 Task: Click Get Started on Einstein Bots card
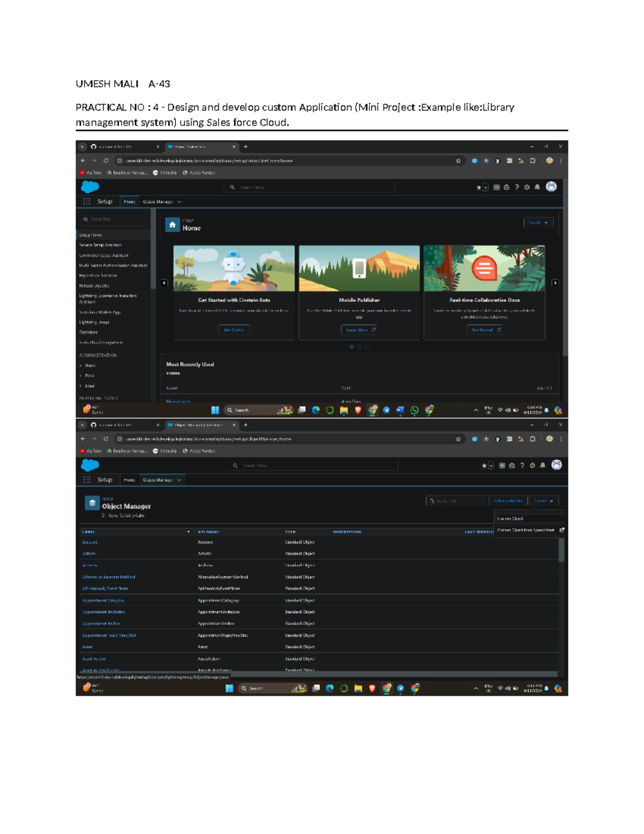pos(234,330)
